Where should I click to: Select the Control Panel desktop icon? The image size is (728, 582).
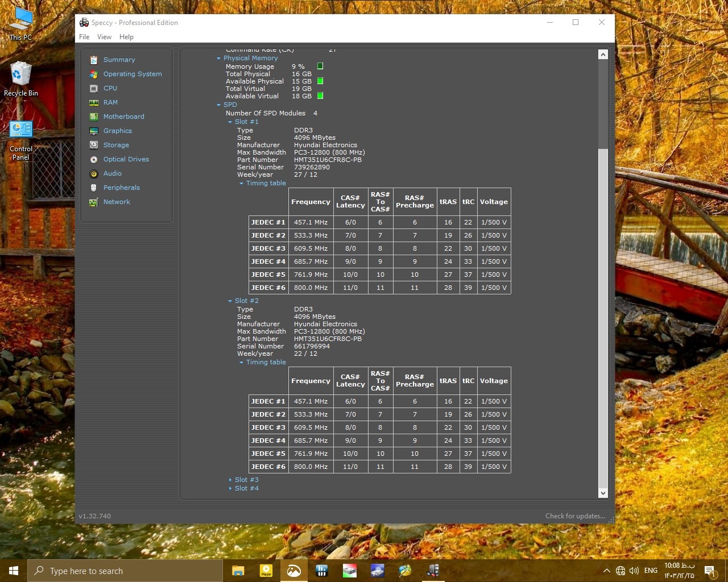(21, 140)
